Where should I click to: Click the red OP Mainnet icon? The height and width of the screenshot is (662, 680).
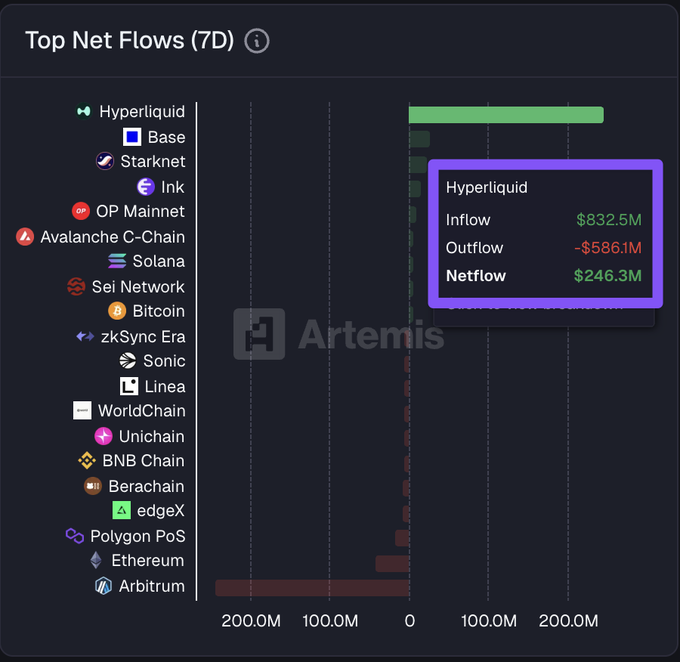pos(81,211)
